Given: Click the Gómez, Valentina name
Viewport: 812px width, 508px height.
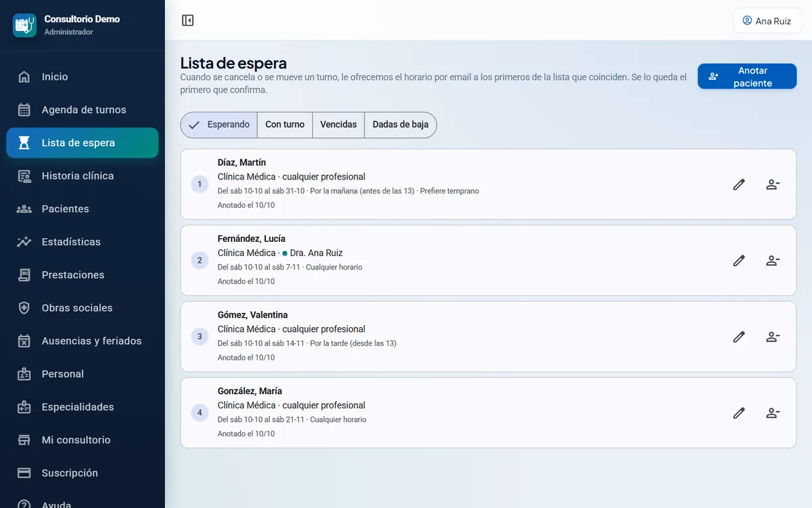Looking at the screenshot, I should click(252, 315).
